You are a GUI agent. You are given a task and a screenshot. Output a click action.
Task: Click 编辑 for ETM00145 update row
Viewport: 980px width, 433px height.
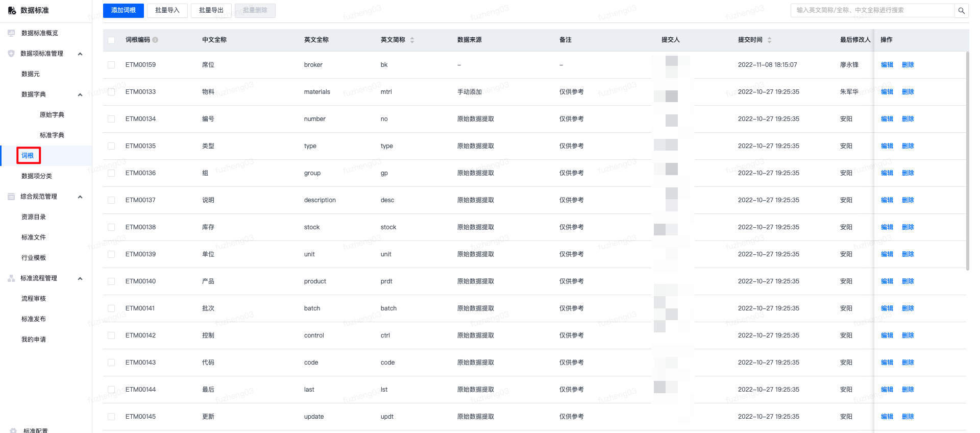pyautogui.click(x=887, y=417)
